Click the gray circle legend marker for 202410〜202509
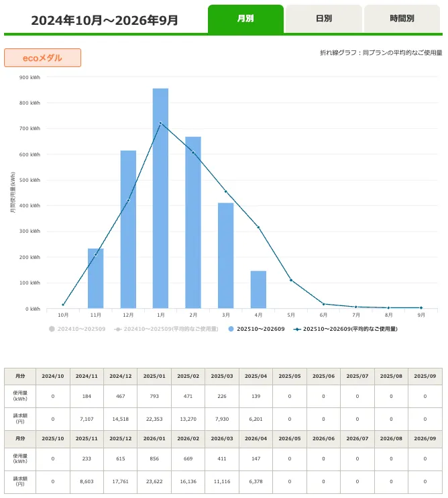Viewport: 448px width, 498px height. [x=52, y=329]
